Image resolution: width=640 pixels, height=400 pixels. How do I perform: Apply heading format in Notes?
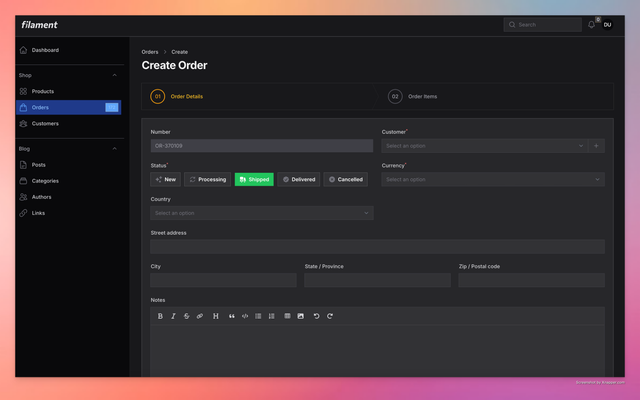tap(216, 316)
